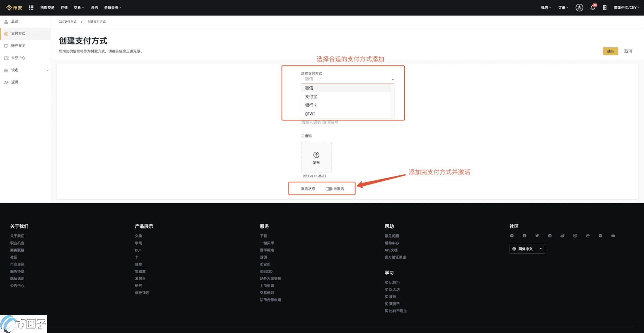Open the footer API文档 link
The height and width of the screenshot is (333, 644).
coord(391,250)
